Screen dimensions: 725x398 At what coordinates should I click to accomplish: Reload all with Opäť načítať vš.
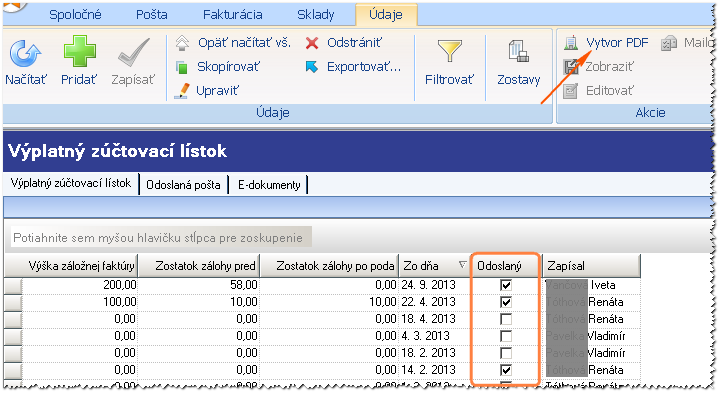233,43
